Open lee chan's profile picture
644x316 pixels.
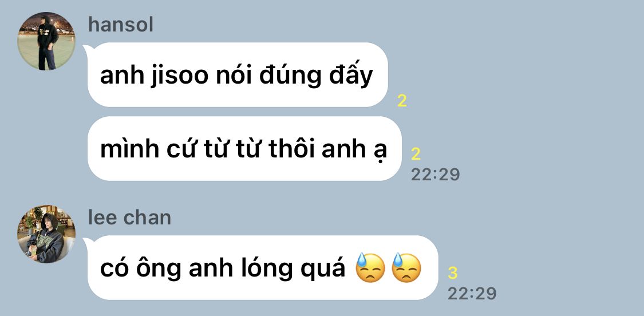click(x=46, y=234)
